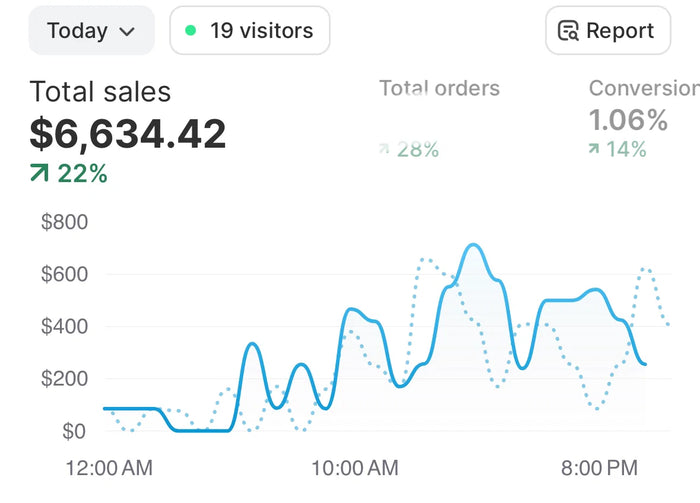Select the Total sales metric heading

point(100,92)
